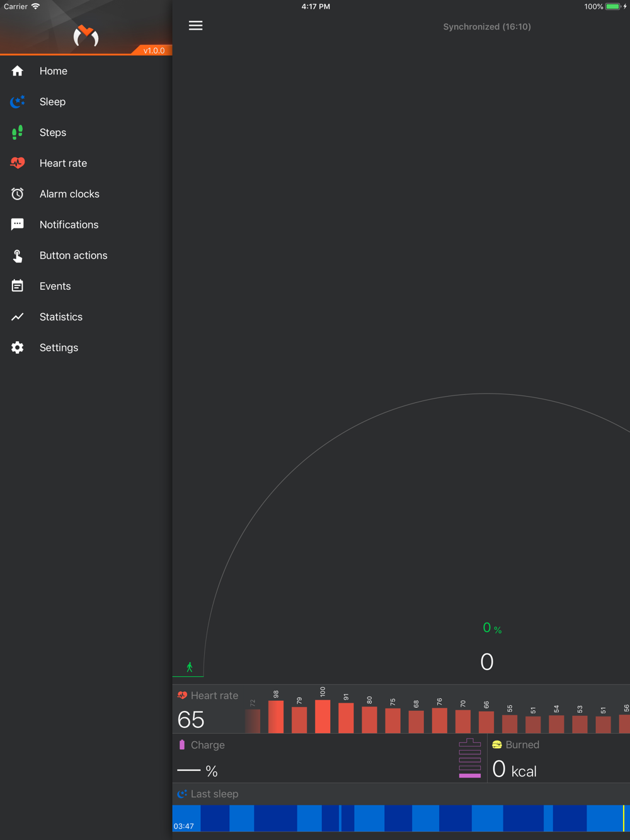Click the Notifications speech bubble icon

pos(18,225)
